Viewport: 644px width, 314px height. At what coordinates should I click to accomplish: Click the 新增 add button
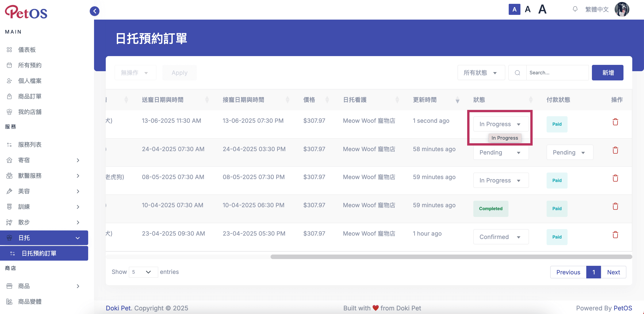coord(607,73)
